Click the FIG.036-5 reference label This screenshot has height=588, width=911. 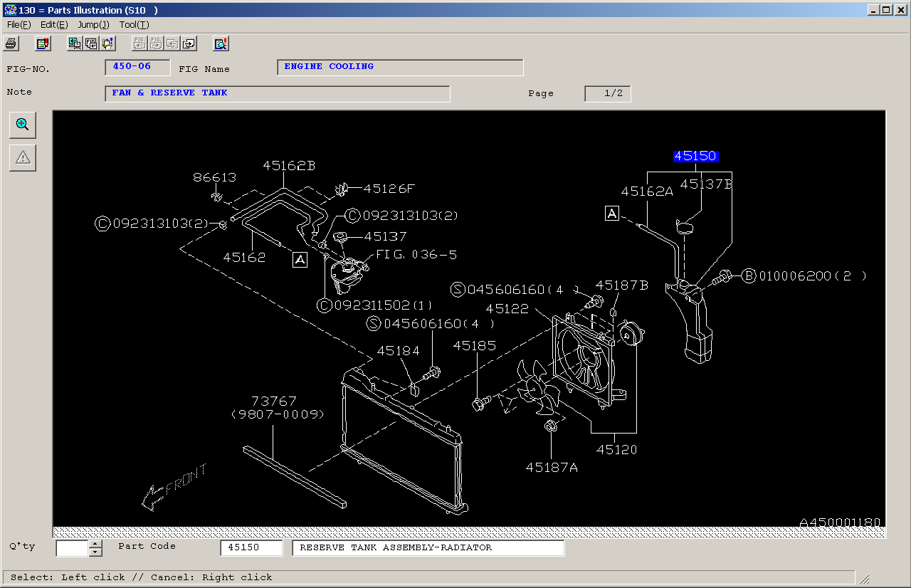416,254
